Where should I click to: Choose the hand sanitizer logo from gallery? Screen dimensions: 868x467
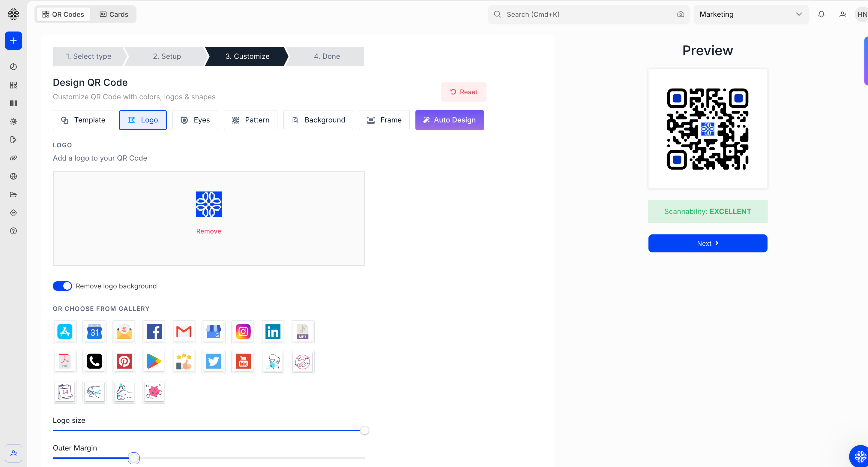(x=124, y=391)
